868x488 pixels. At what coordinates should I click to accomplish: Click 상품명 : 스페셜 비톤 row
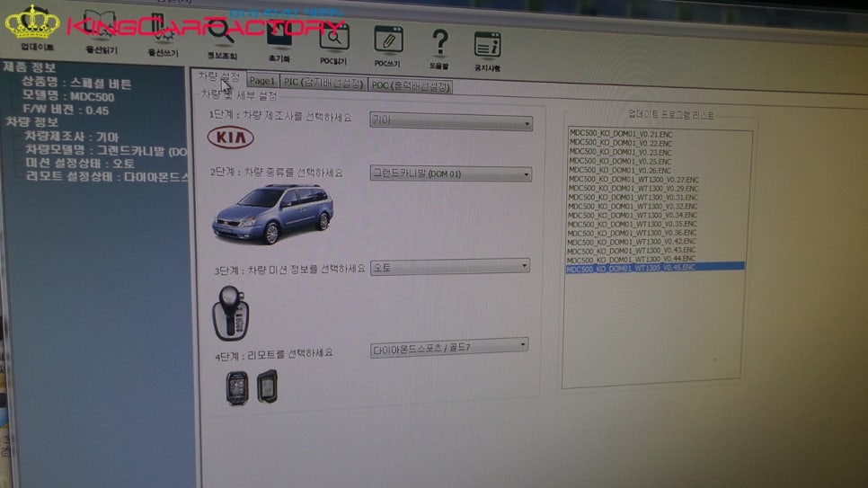click(76, 83)
